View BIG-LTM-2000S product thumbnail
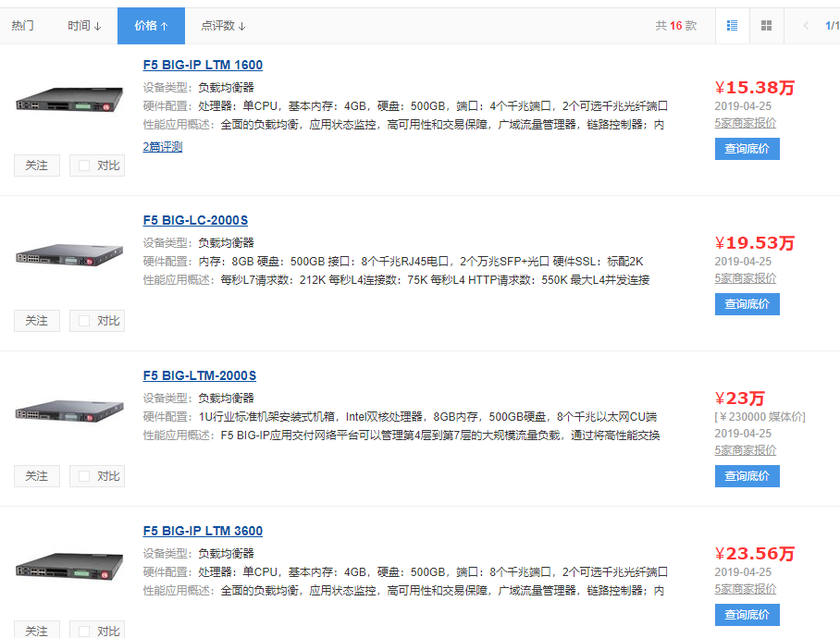Image resolution: width=840 pixels, height=638 pixels. point(69,411)
